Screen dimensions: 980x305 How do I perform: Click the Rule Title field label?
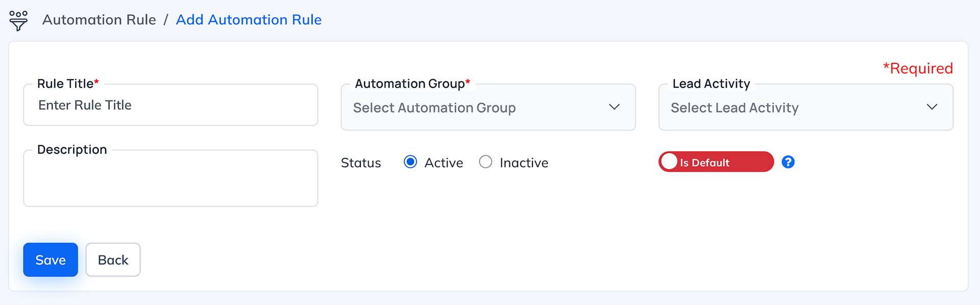point(65,84)
